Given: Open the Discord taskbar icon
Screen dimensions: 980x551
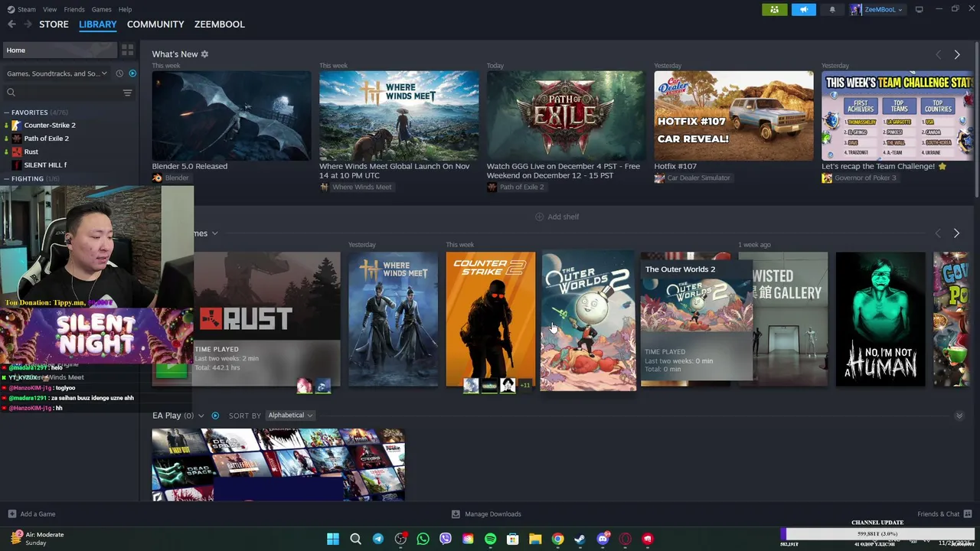Looking at the screenshot, I should coord(603,539).
